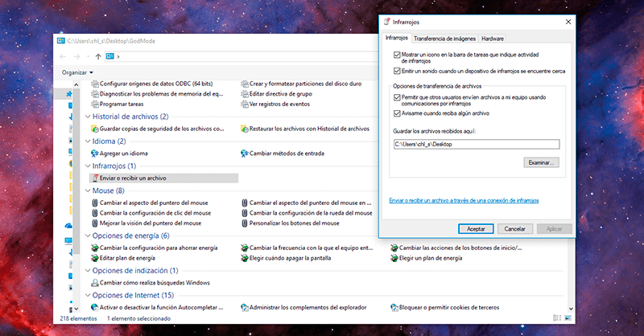Click the 'Ver registros de eventos' icon
This screenshot has width=644, height=336.
[x=245, y=104]
